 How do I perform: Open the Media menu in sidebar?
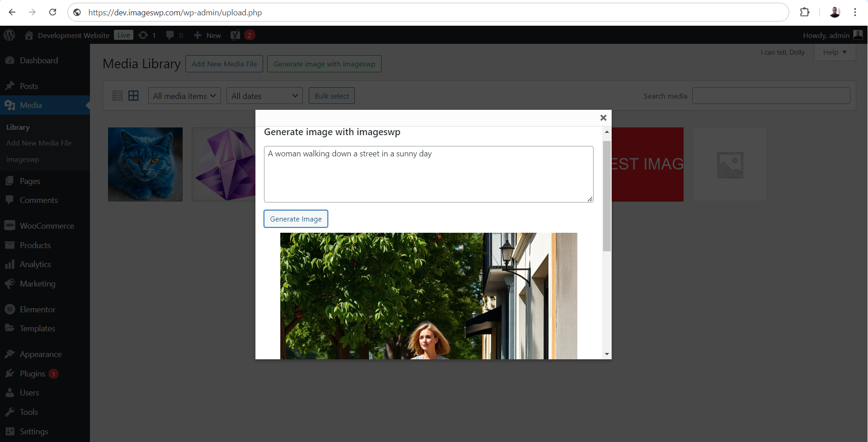[x=45, y=105]
